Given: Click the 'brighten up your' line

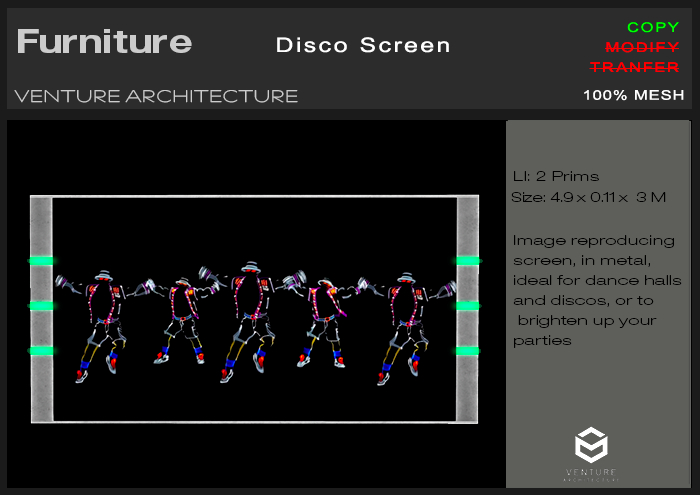Looking at the screenshot, I should pos(587,321).
